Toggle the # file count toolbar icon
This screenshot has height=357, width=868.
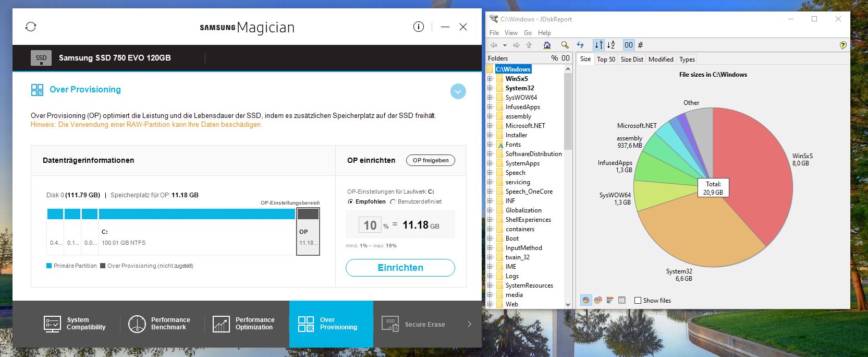(x=641, y=45)
